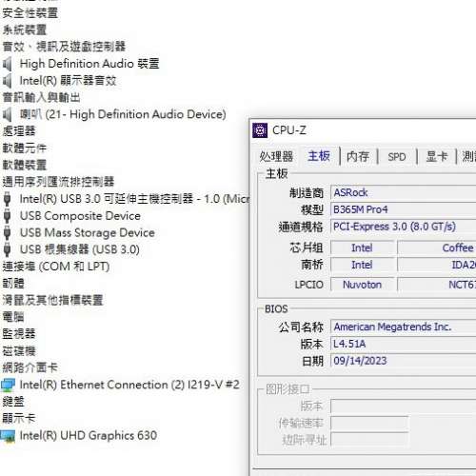Select the 滑鼠及其他指標裝置 category

52,300
